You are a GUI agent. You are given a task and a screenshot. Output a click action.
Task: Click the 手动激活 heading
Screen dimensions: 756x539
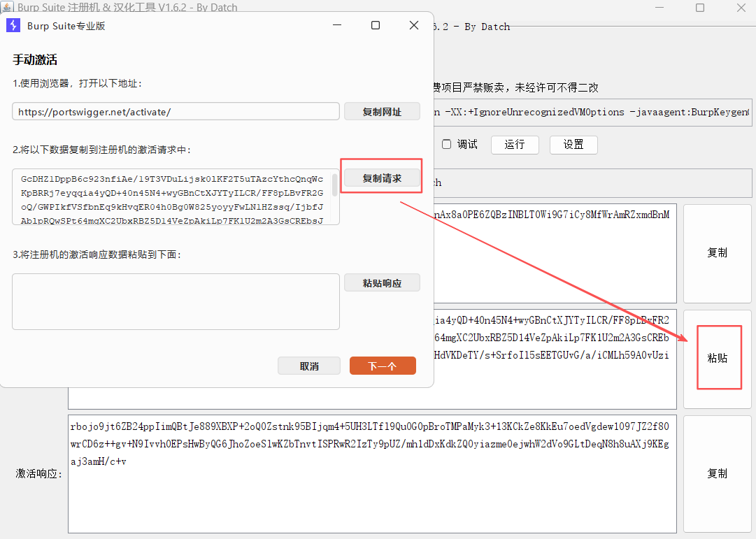click(35, 60)
